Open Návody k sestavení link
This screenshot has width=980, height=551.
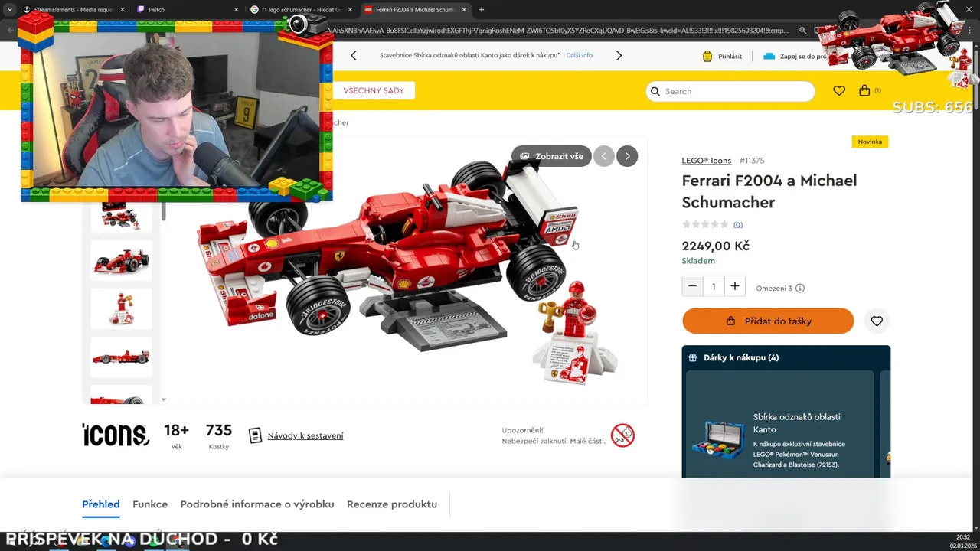(305, 435)
